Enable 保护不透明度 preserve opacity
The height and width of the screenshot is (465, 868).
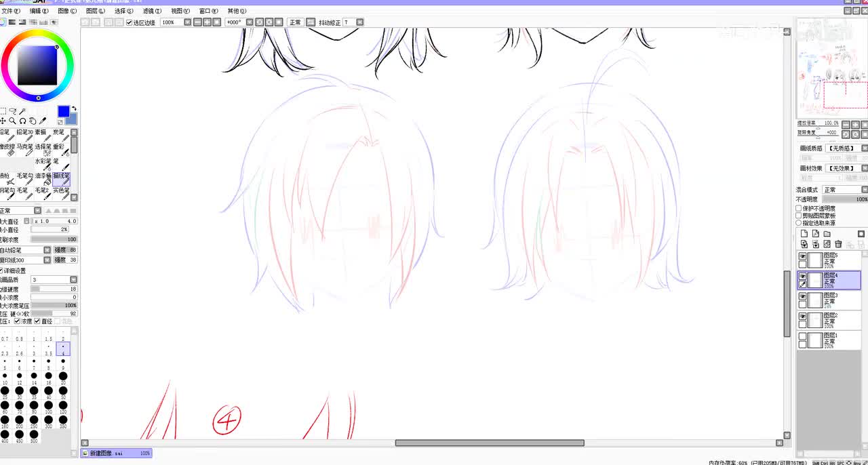[x=799, y=209]
